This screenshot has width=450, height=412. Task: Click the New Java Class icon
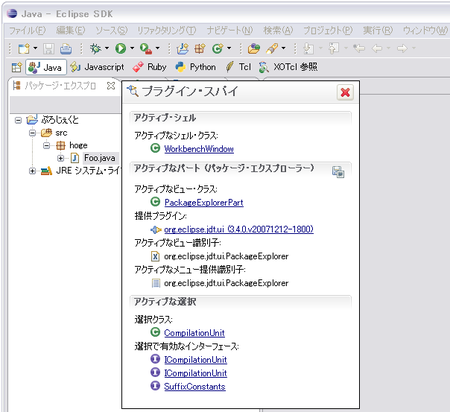click(x=218, y=49)
